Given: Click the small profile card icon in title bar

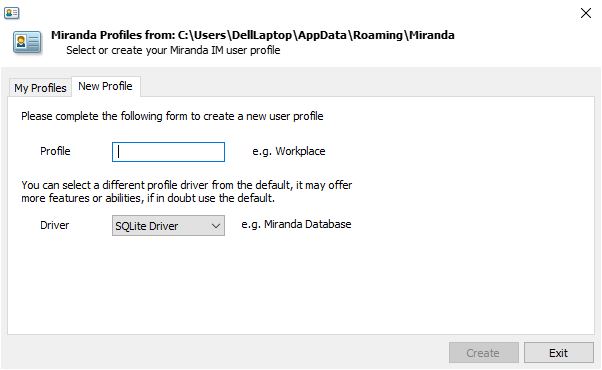Looking at the screenshot, I should pyautogui.click(x=12, y=13).
